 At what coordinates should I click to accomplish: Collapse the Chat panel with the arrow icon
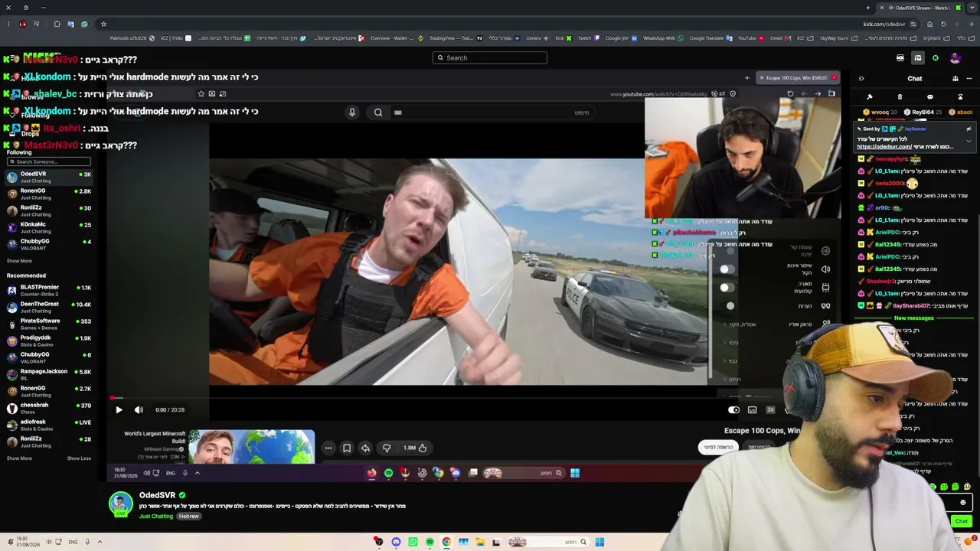[861, 78]
